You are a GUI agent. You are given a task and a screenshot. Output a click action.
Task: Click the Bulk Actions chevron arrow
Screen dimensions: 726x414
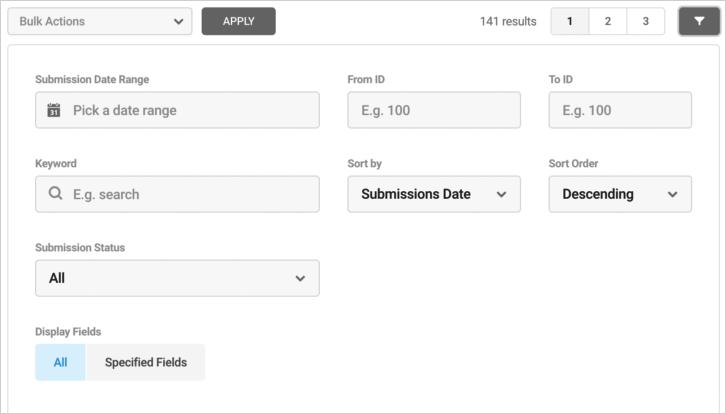178,21
